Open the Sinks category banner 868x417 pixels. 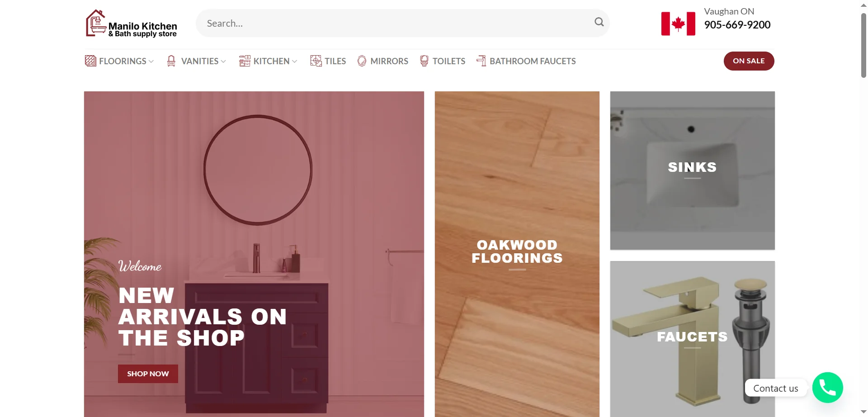click(692, 171)
